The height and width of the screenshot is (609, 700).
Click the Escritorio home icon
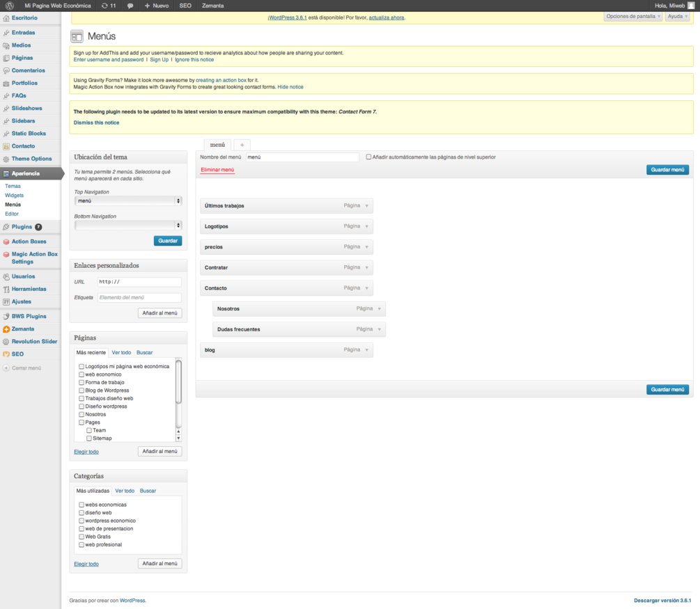[6, 18]
